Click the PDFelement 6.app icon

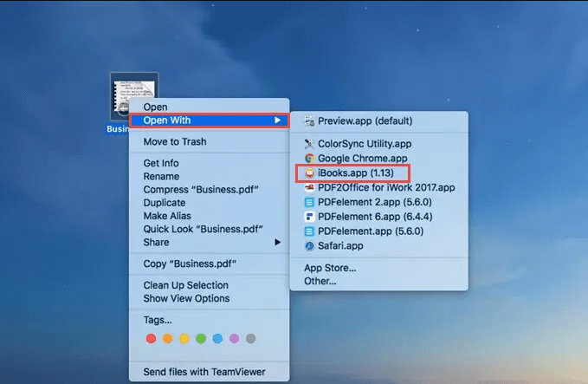[309, 217]
